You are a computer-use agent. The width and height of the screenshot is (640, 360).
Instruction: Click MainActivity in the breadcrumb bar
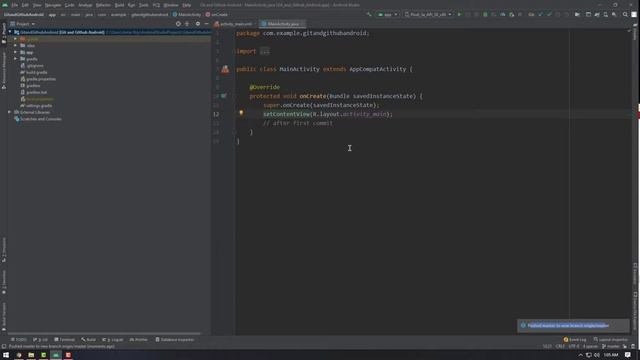tap(187, 14)
